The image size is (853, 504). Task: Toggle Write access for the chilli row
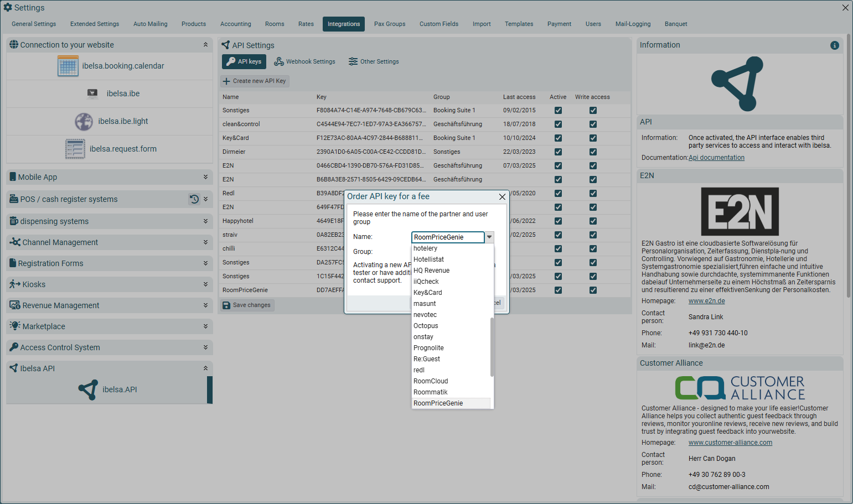tap(593, 248)
